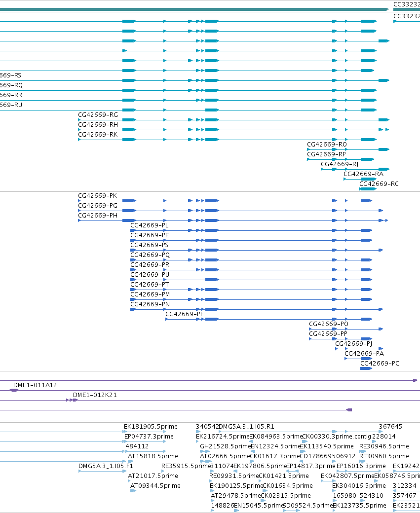Select the CG42669-RO transcript label

click(327, 144)
